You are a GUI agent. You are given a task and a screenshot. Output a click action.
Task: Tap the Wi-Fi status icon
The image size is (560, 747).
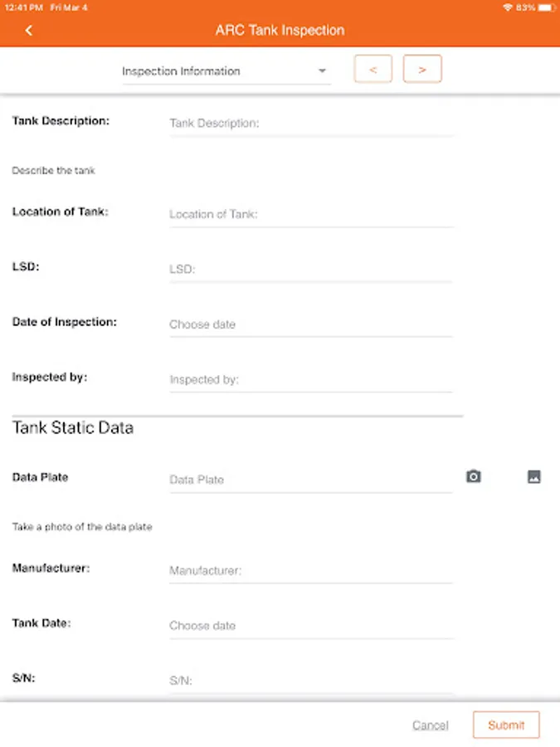pos(507,7)
